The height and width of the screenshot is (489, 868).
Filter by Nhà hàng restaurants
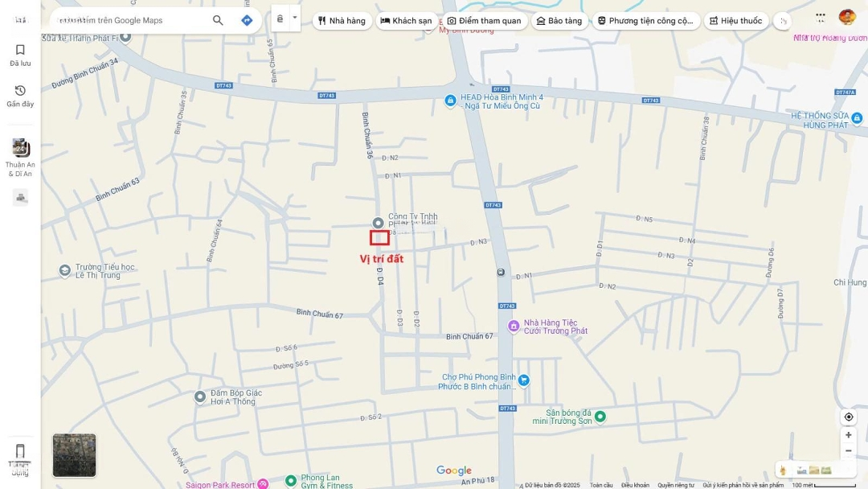coord(342,21)
